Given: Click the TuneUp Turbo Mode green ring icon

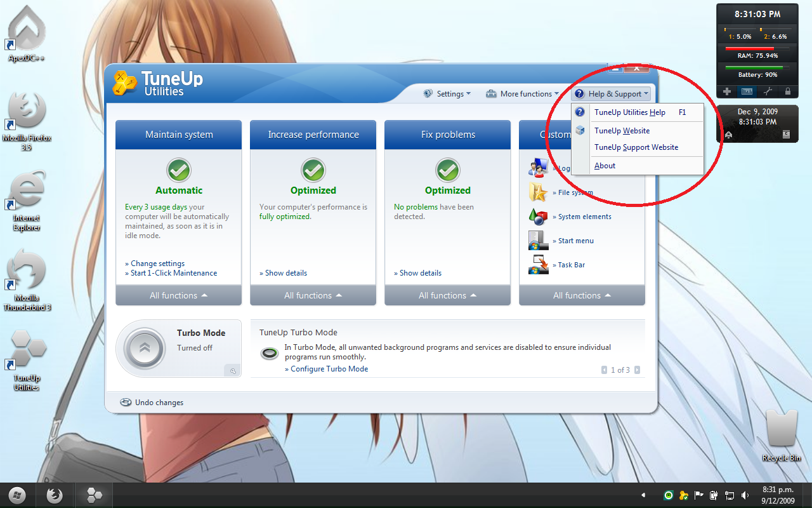Looking at the screenshot, I should pyautogui.click(x=270, y=353).
